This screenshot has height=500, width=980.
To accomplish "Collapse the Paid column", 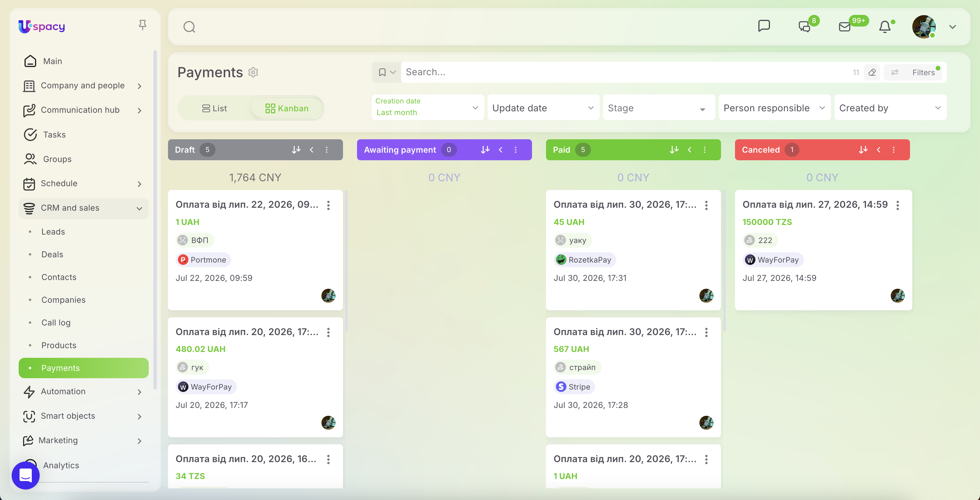I will pyautogui.click(x=689, y=150).
